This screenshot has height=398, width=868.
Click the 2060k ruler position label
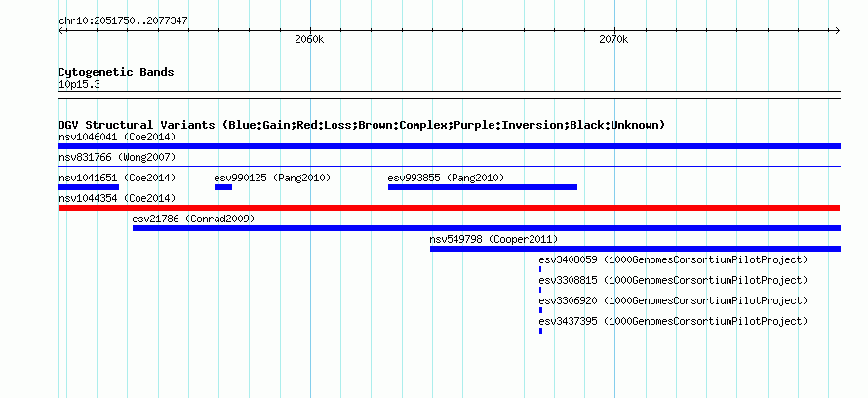pyautogui.click(x=309, y=39)
